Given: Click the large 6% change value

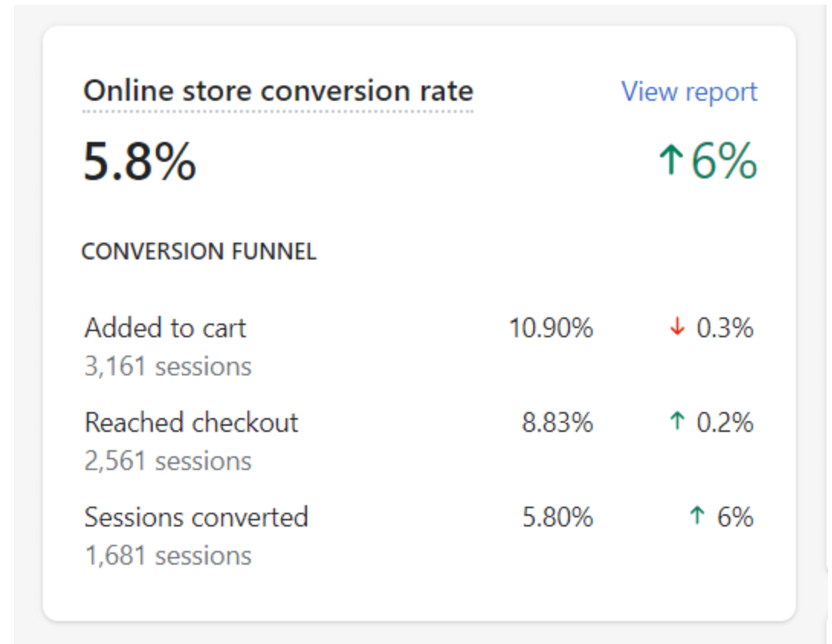Looking at the screenshot, I should (x=723, y=160).
